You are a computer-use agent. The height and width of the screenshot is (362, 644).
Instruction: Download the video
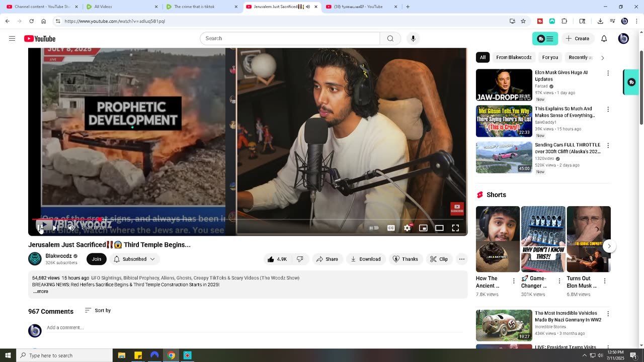point(366,259)
